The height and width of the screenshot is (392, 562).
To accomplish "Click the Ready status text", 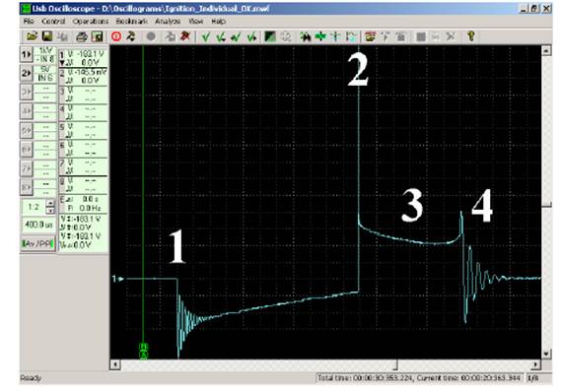I will pos(31,378).
